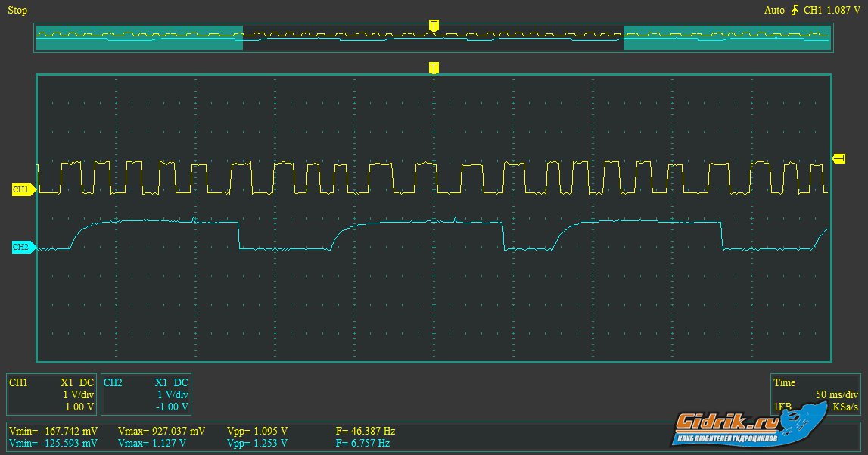Toggle the X1 DC coupling in CH1 panel
Image resolution: width=868 pixels, height=455 pixels.
(x=76, y=382)
